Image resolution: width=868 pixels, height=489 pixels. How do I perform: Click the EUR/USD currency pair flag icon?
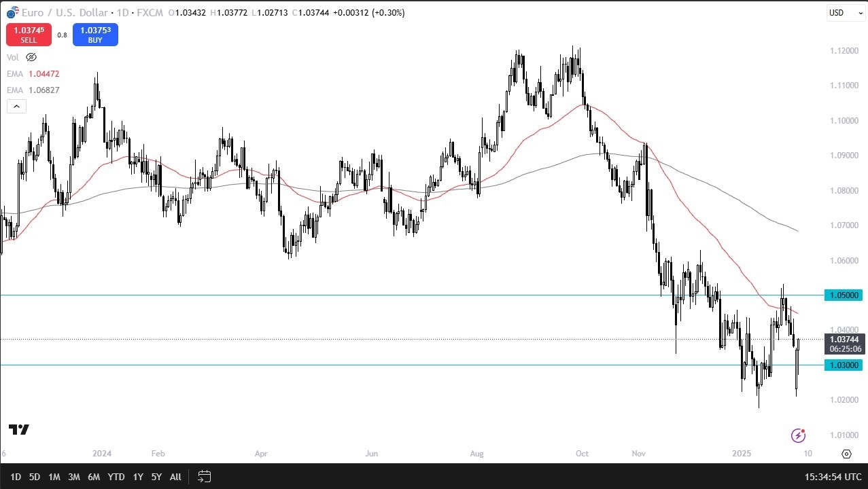(x=13, y=12)
